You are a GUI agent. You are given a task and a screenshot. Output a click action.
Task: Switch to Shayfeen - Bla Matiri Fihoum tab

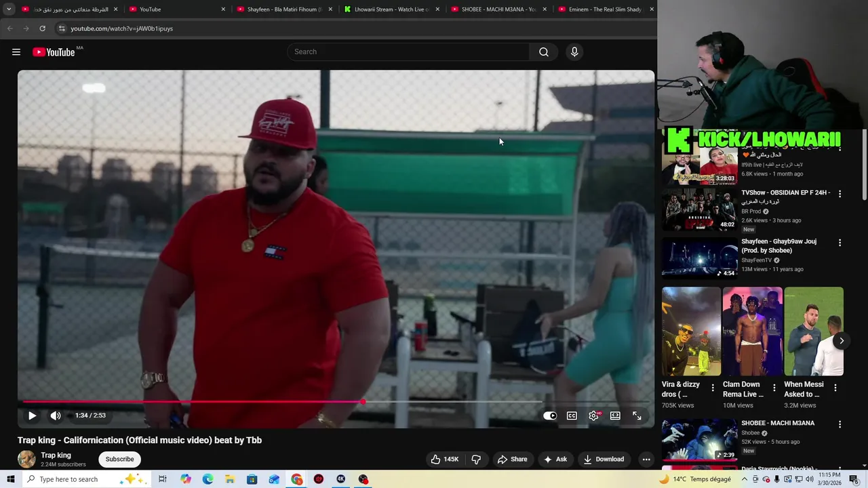[284, 9]
